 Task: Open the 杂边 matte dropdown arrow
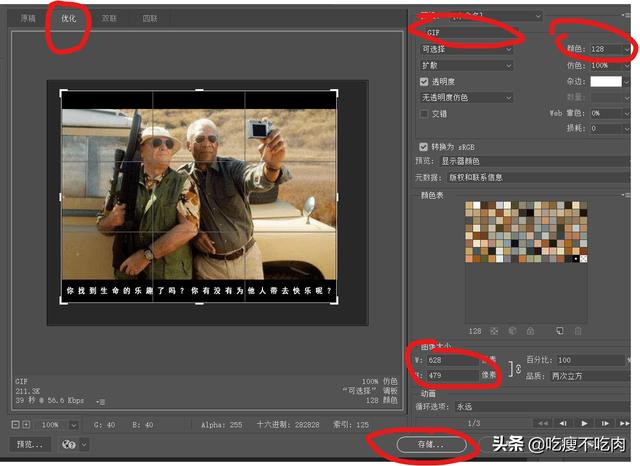(627, 82)
